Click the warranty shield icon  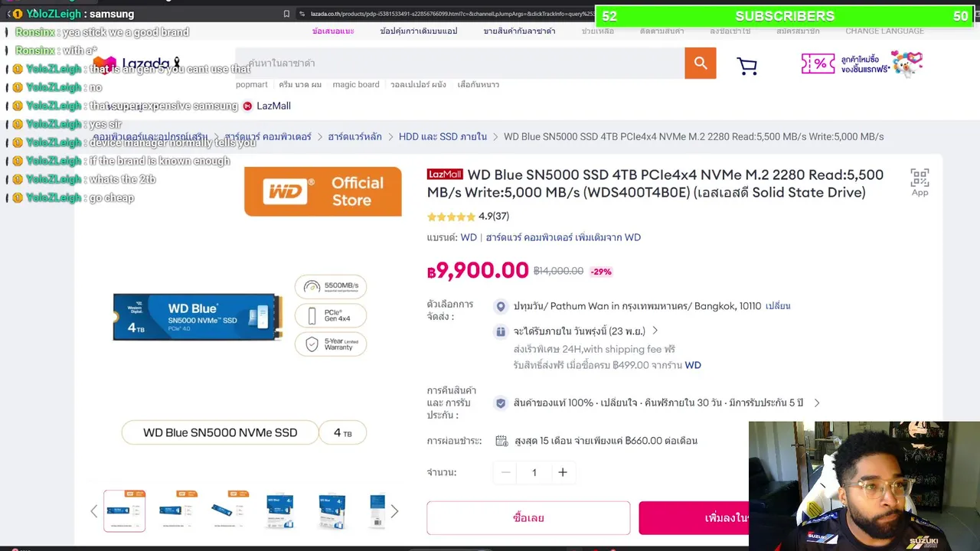tap(501, 403)
